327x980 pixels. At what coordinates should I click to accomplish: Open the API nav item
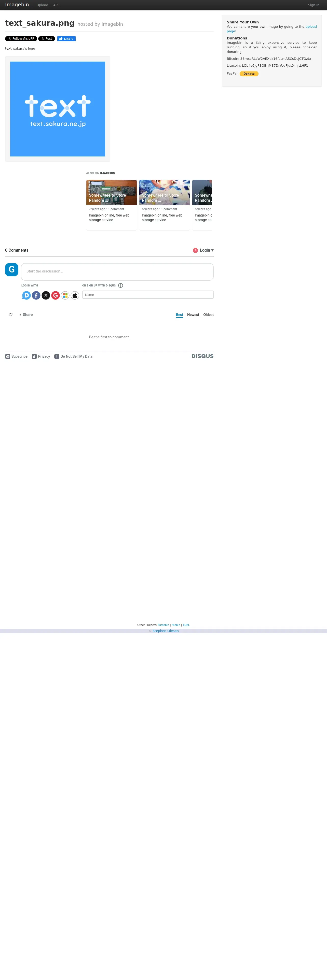pyautogui.click(x=56, y=5)
